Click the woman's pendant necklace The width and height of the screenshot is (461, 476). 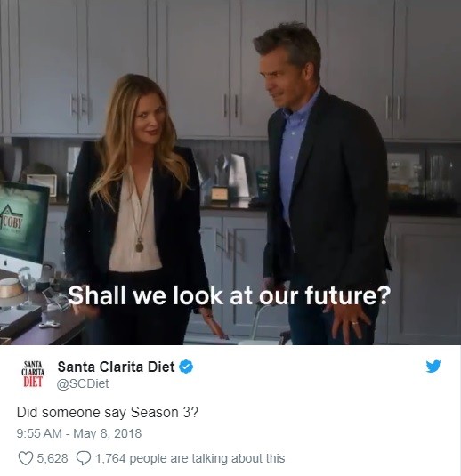tap(140, 246)
